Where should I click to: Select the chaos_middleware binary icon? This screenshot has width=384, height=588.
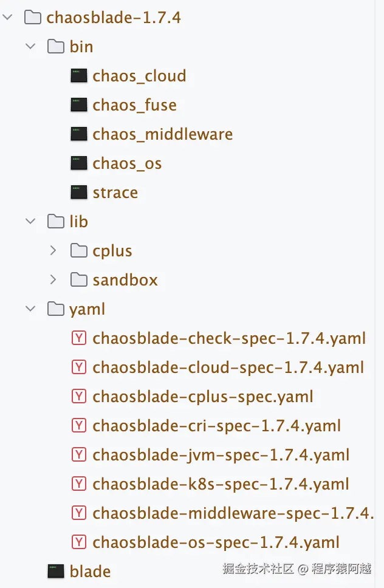[79, 134]
